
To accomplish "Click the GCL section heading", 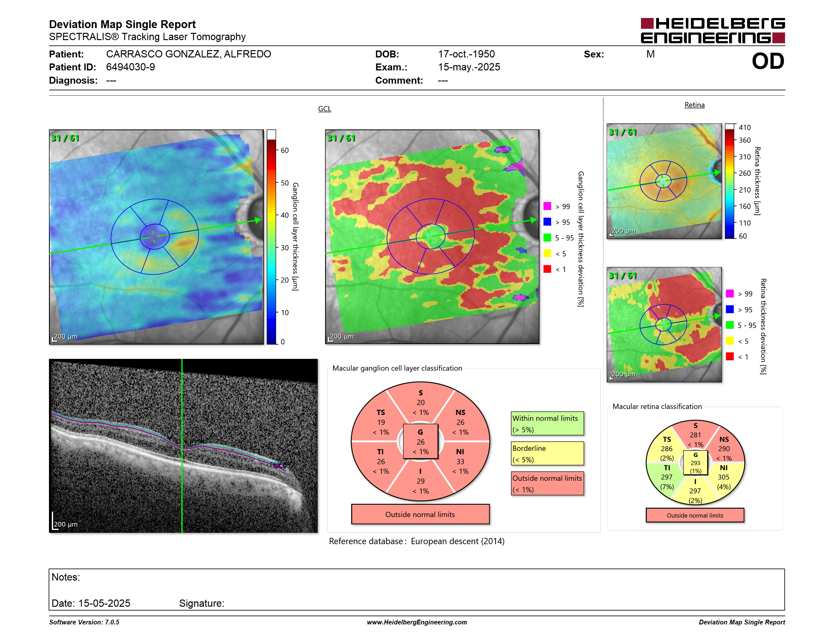I will [324, 109].
